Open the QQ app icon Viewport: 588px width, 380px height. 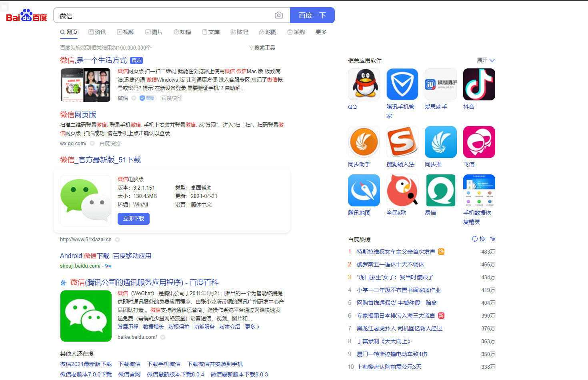click(364, 84)
